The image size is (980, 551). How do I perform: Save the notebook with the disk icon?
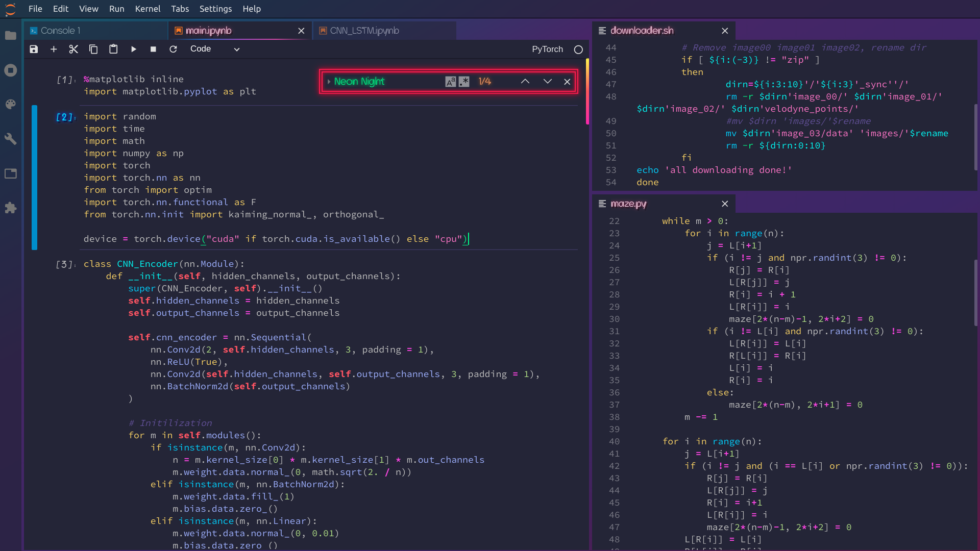[x=34, y=49]
